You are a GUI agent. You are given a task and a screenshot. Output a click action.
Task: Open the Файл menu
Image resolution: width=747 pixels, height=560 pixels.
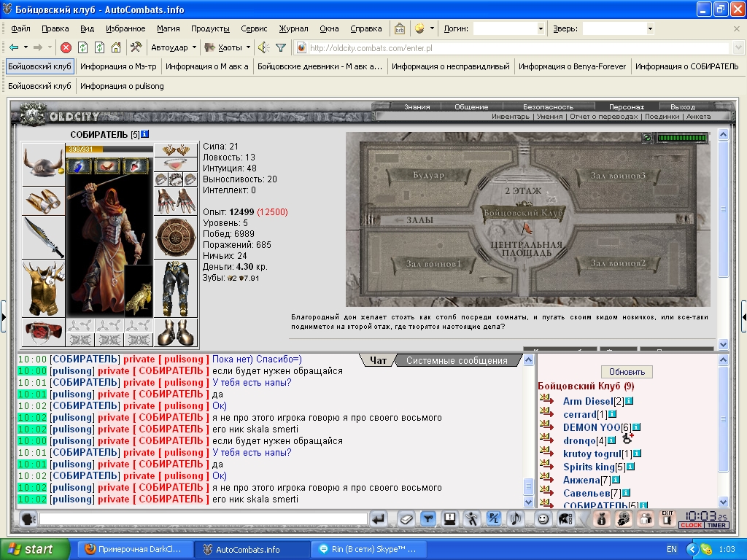click(x=20, y=28)
